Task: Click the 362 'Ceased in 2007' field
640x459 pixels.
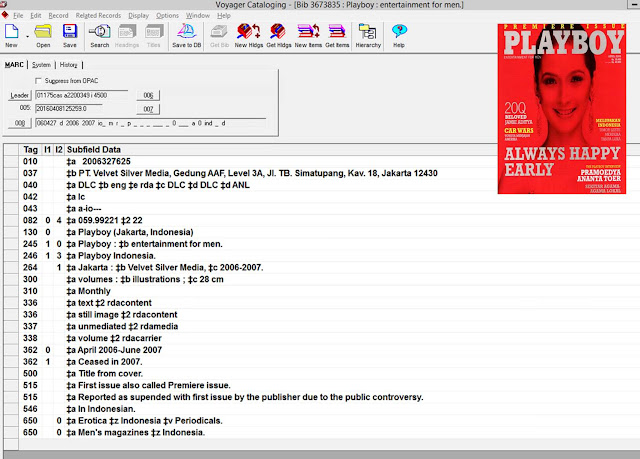Action: coord(104,362)
